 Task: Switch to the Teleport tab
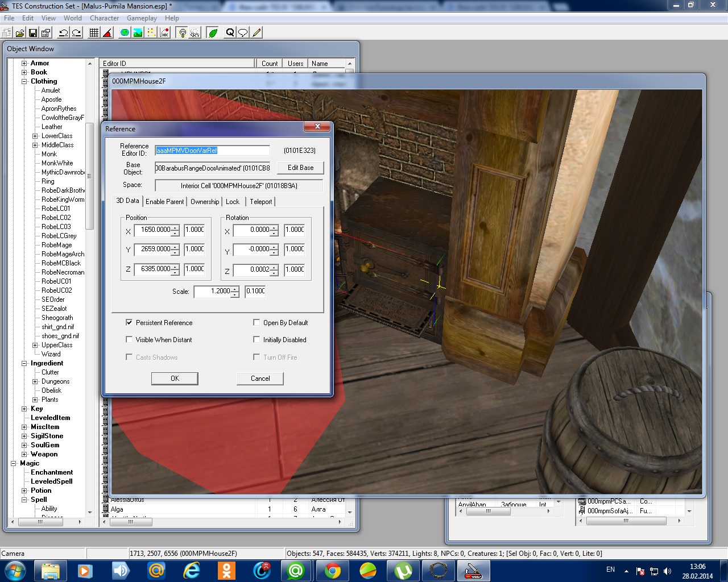[x=261, y=201]
